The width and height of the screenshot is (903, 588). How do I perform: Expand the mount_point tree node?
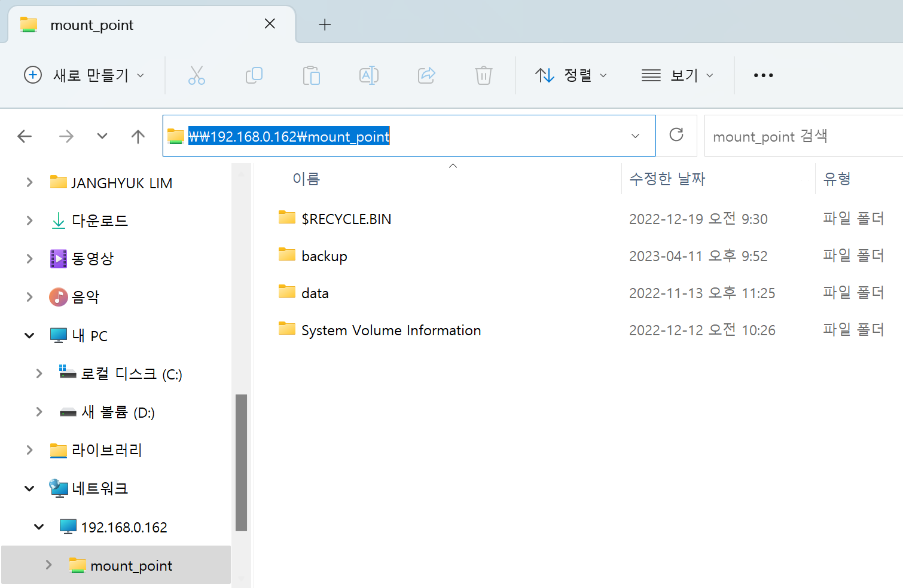click(x=48, y=565)
